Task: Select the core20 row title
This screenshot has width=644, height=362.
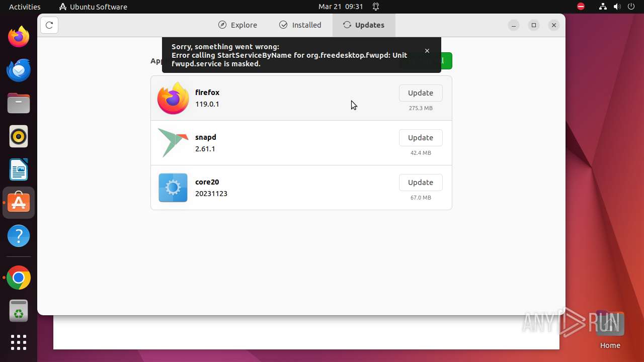Action: (x=207, y=182)
